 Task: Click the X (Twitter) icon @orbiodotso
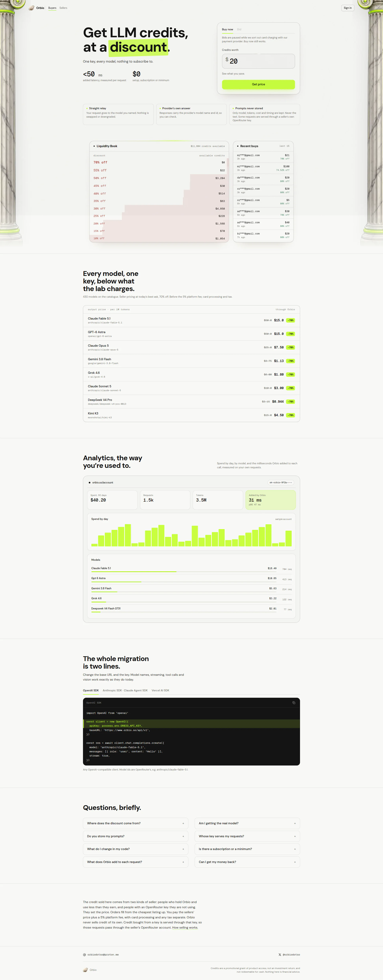280,954
